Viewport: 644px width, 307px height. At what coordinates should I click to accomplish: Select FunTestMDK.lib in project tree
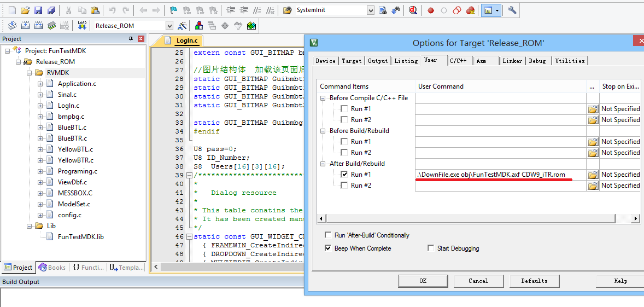click(x=80, y=237)
